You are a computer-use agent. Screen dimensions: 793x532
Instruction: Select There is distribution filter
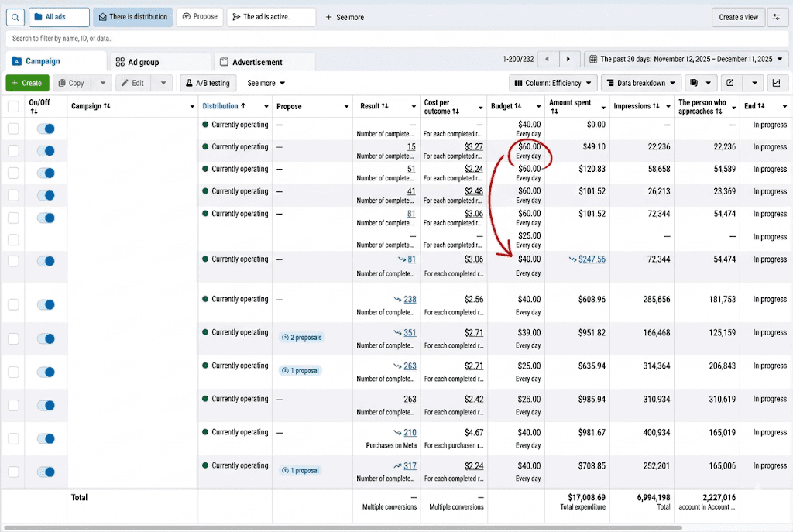[133, 17]
